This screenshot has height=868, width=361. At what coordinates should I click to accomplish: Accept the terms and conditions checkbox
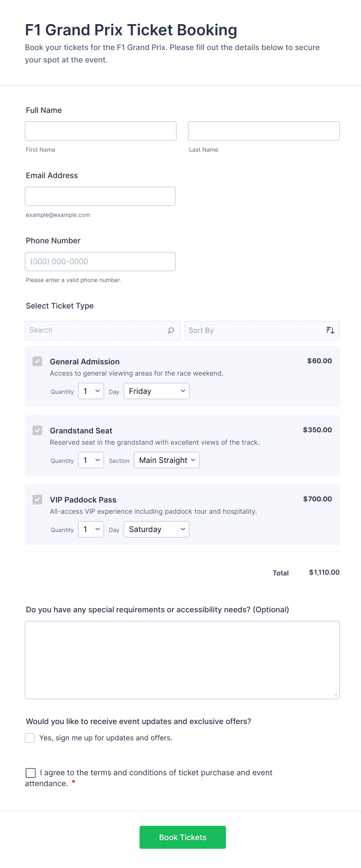tap(31, 773)
